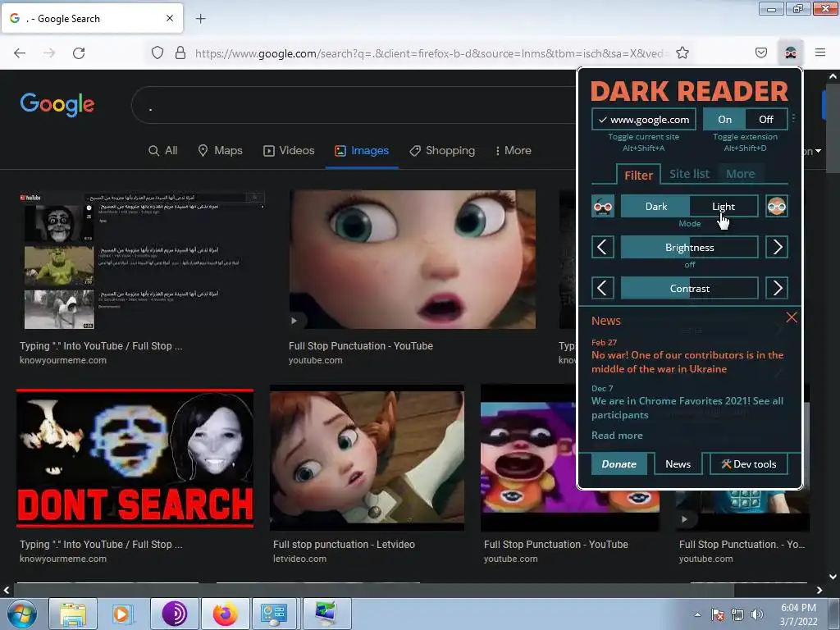Click the horizontal scrollbar right arrow
Image resolution: width=840 pixels, height=630 pixels.
coord(819,590)
